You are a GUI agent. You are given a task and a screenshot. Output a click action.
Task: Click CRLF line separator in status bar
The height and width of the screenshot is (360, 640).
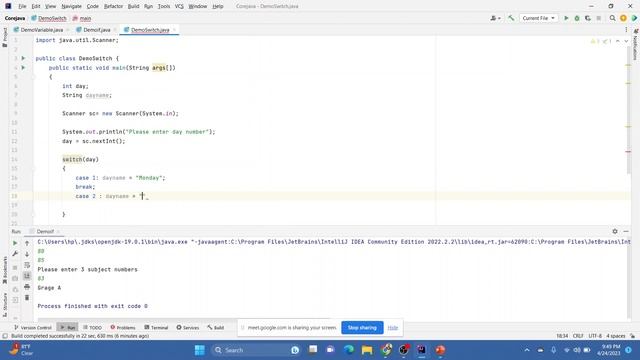click(578, 336)
